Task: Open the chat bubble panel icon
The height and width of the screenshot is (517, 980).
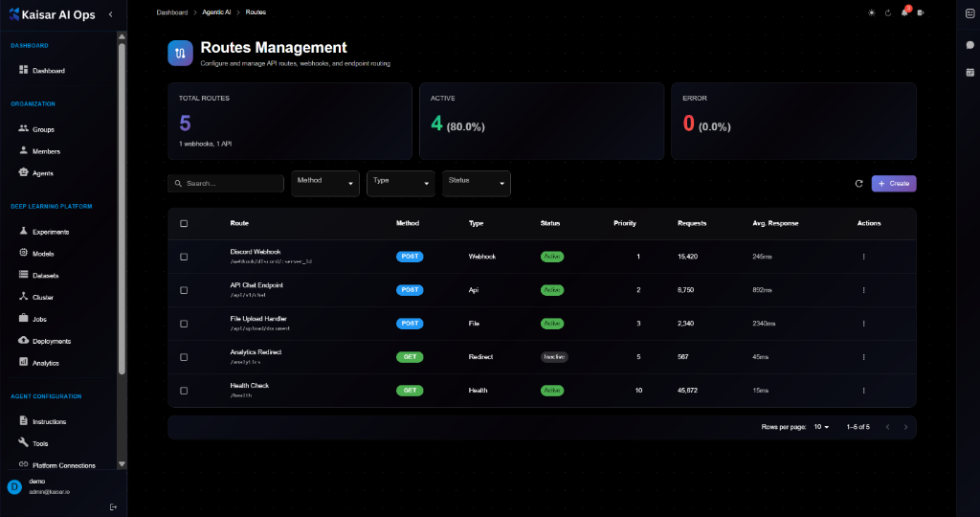Action: [970, 45]
